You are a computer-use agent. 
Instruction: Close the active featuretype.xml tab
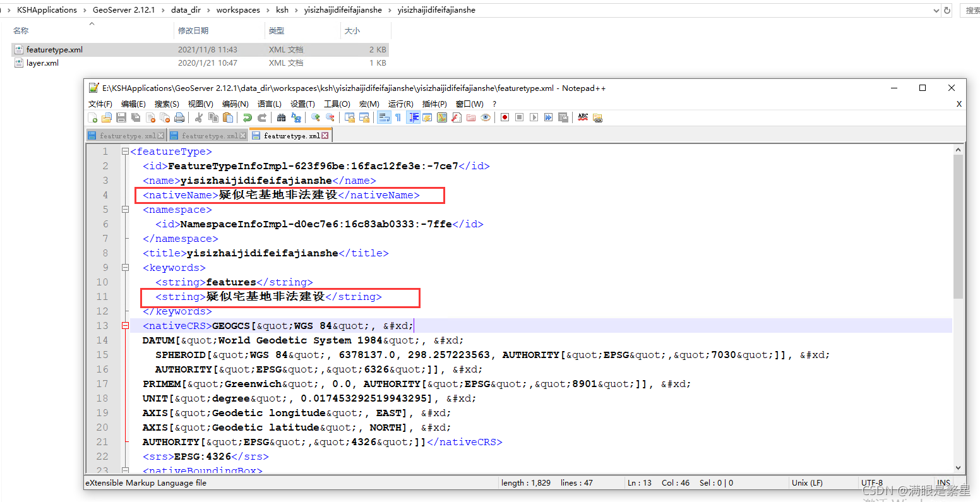coord(325,136)
